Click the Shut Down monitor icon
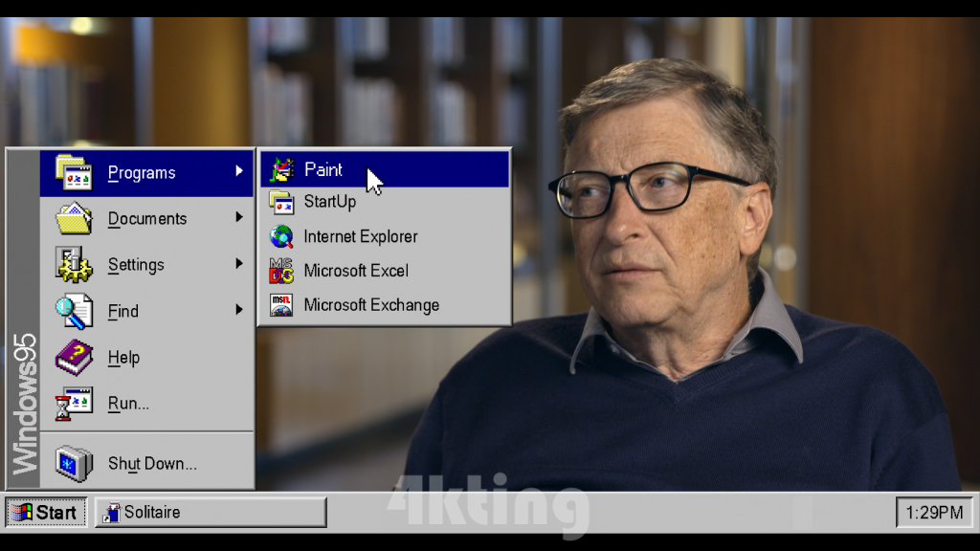The height and width of the screenshot is (551, 980). (x=74, y=463)
